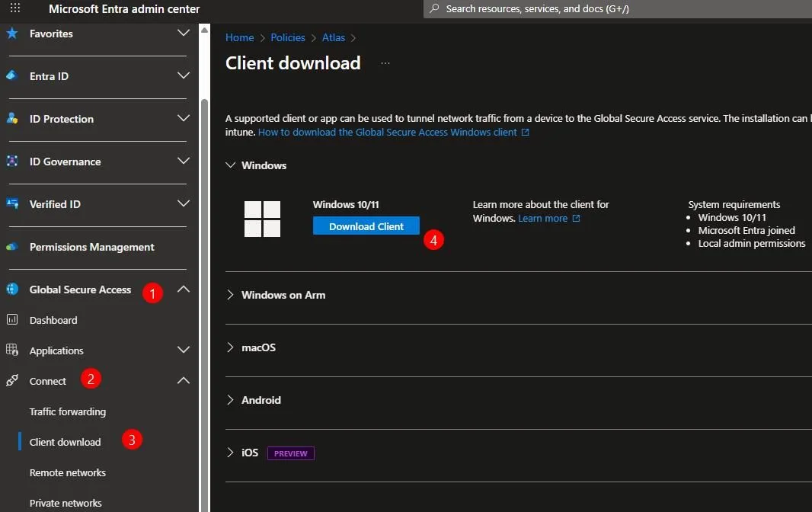Click the Download Client button
Screen dimensions: 812x512
point(366,226)
